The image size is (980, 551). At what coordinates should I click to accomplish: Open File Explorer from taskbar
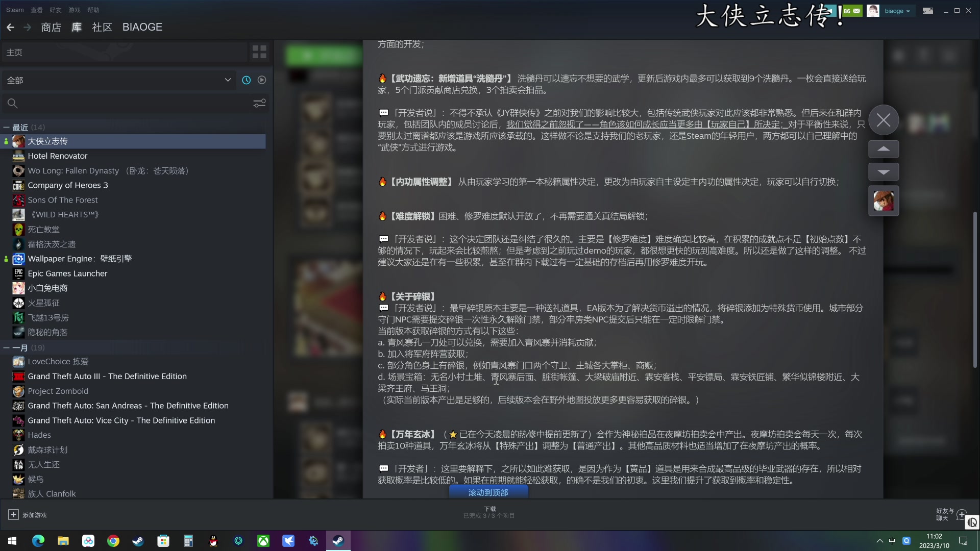pyautogui.click(x=63, y=541)
